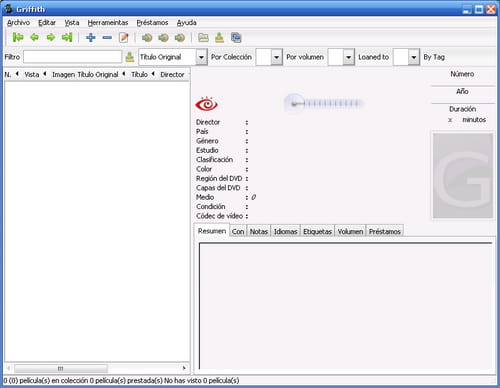The height and width of the screenshot is (388, 500).
Task: Add a new movie with the blue plus icon
Action: pyautogui.click(x=91, y=37)
